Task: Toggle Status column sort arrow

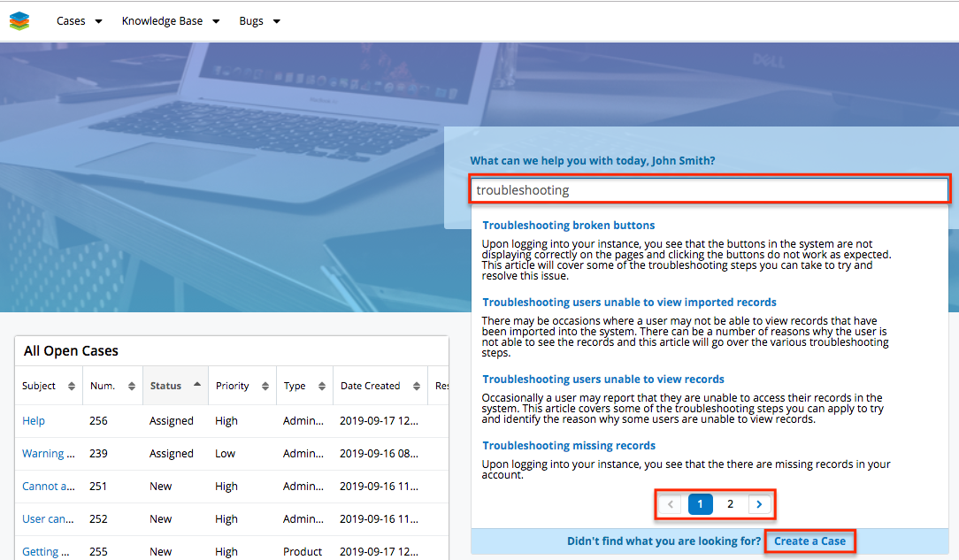Action: click(196, 386)
